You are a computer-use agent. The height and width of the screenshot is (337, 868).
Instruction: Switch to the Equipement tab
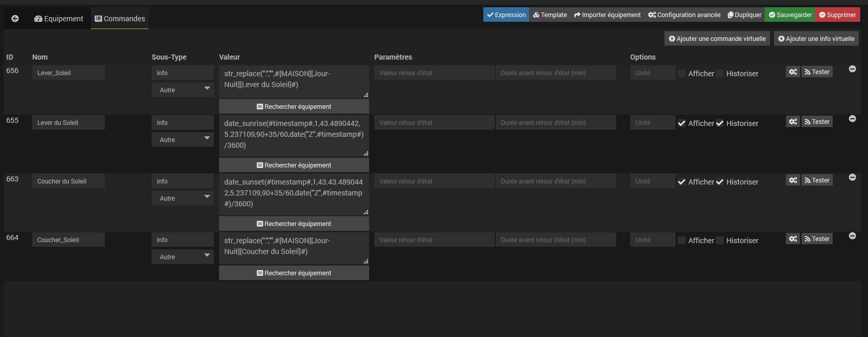point(59,19)
